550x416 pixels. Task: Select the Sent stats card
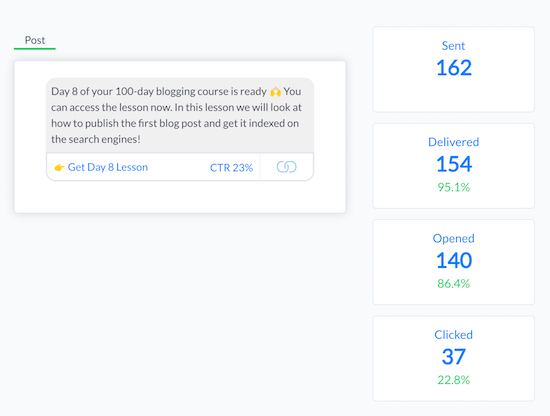coord(453,69)
